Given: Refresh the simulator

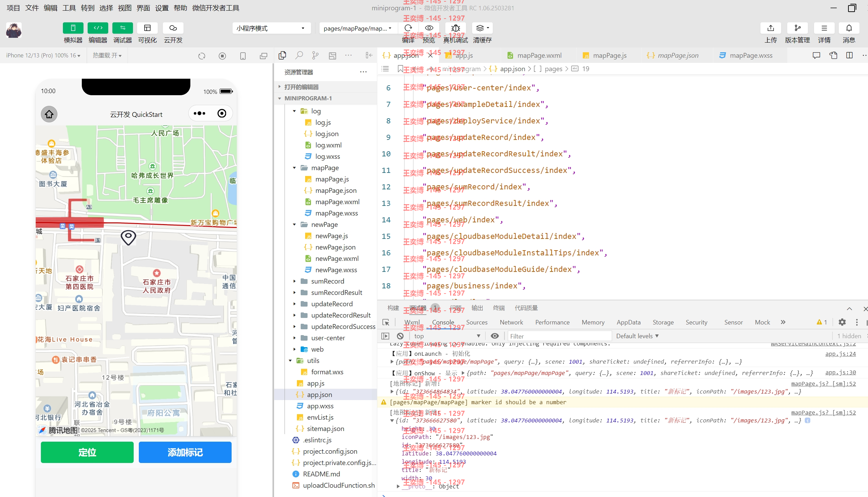Looking at the screenshot, I should click(x=202, y=56).
